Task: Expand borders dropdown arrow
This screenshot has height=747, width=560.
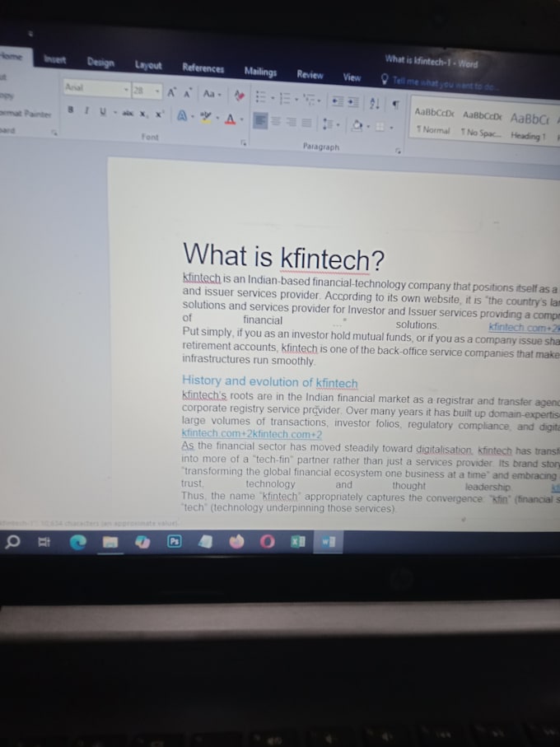Action: (391, 128)
